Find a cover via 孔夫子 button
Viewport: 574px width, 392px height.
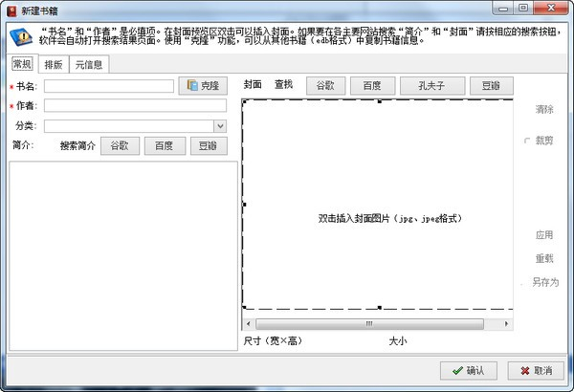(x=432, y=86)
